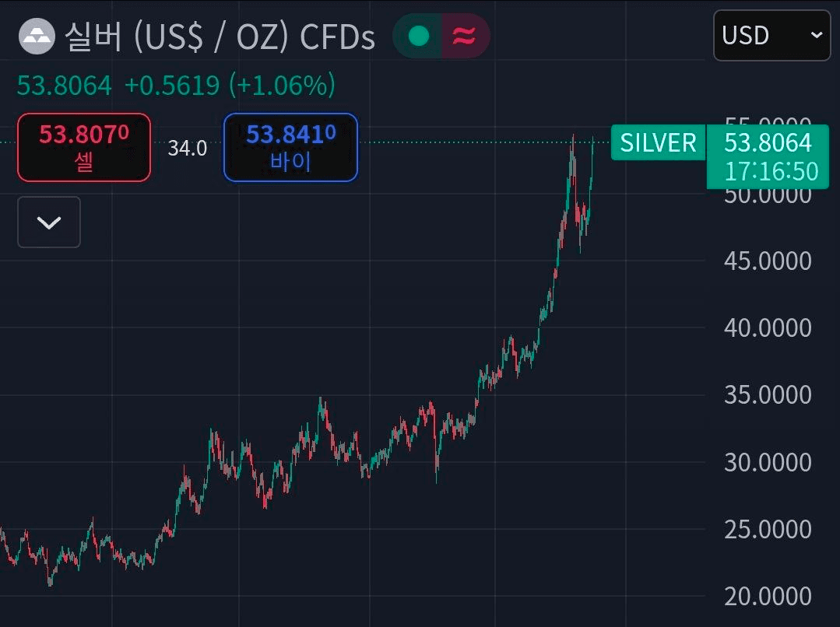Open the USD currency dropdown
The width and height of the screenshot is (840, 627).
click(x=771, y=35)
